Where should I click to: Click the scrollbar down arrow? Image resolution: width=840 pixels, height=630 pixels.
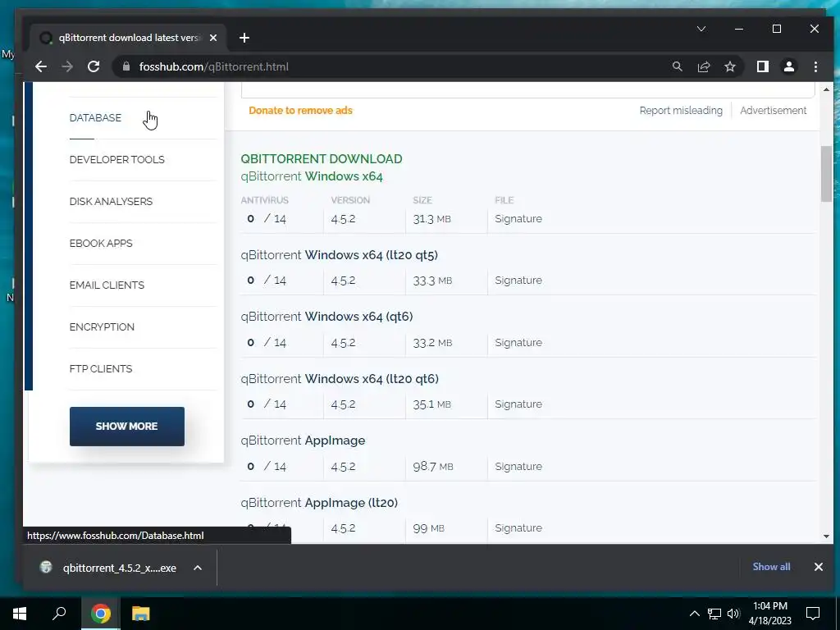point(826,536)
